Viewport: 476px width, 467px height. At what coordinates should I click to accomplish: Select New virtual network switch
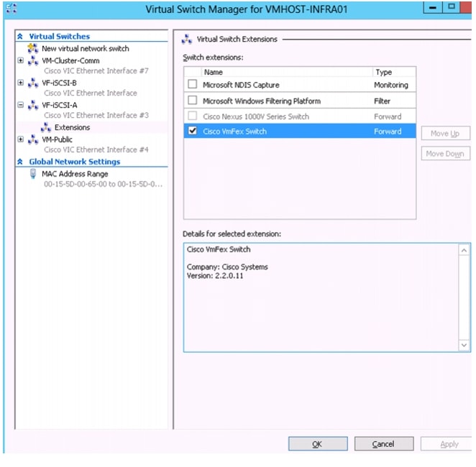86,49
